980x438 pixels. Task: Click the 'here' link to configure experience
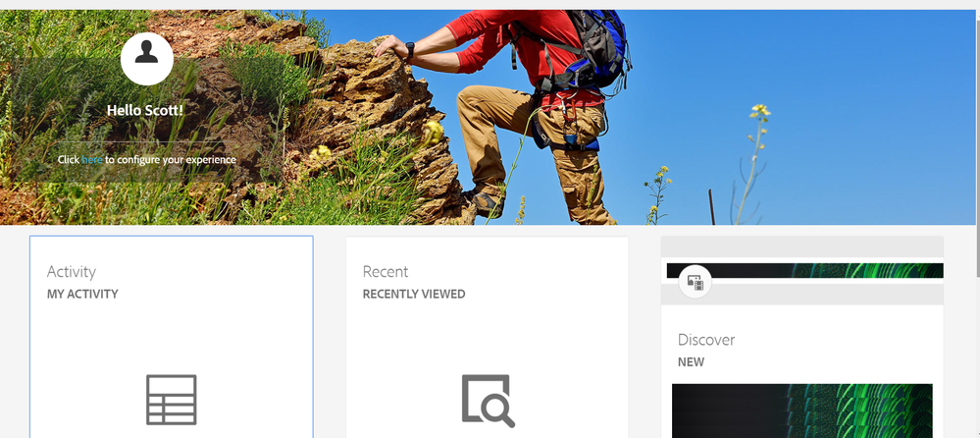coord(92,159)
